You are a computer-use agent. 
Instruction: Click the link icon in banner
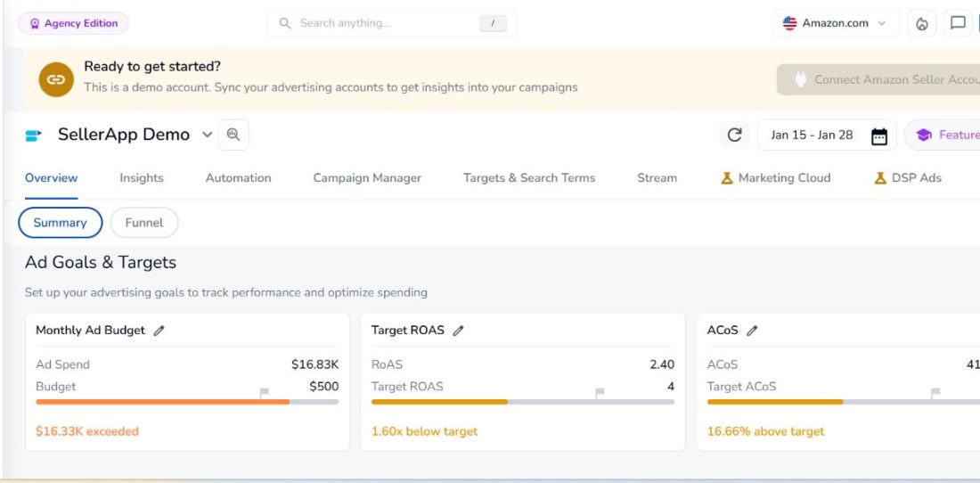56,79
